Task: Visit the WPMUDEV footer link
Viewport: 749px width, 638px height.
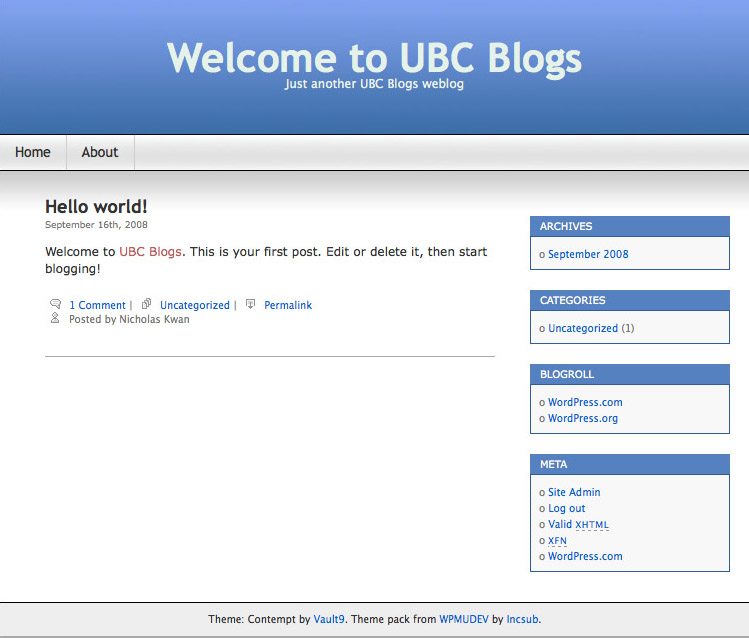Action: 464,619
